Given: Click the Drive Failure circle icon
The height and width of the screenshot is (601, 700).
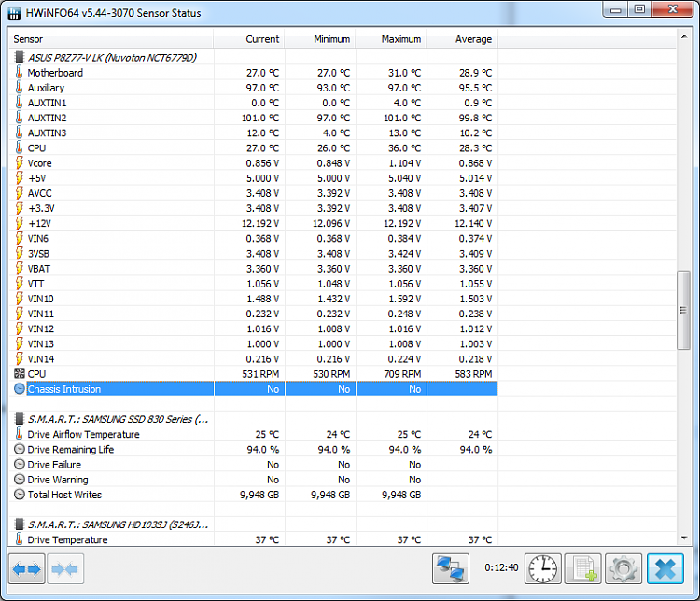Looking at the screenshot, I should [x=20, y=465].
